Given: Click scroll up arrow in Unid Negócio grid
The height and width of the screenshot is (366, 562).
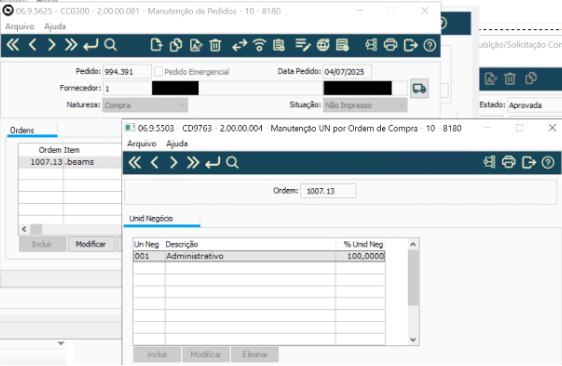Looking at the screenshot, I should coord(413,244).
